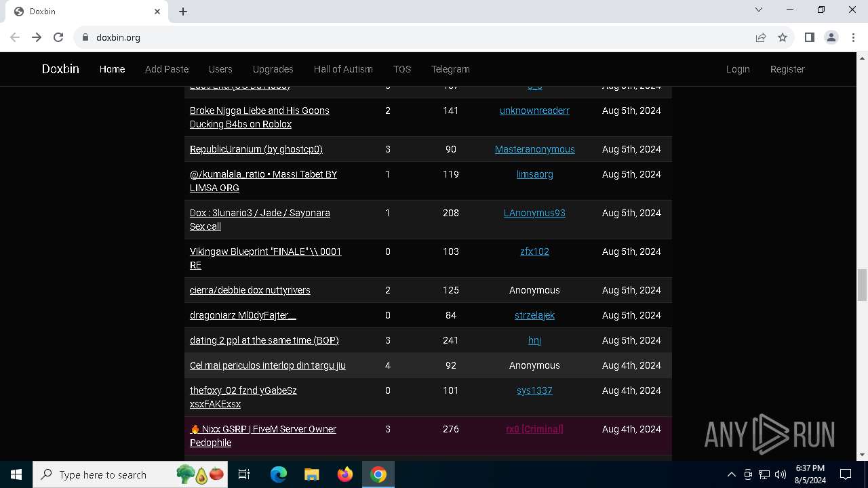
Task: Share this page using the share icon
Action: pyautogui.click(x=761, y=37)
